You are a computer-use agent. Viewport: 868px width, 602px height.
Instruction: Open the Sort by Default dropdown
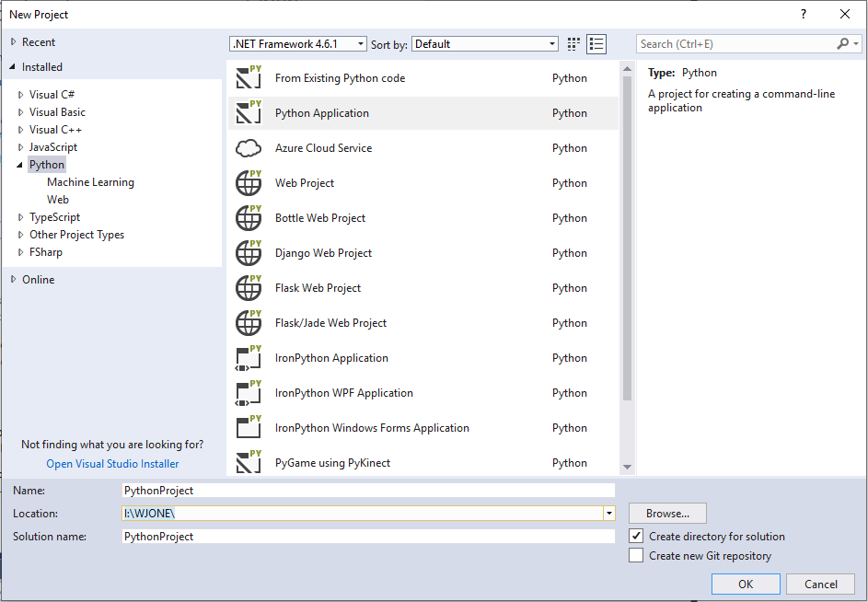(x=485, y=44)
